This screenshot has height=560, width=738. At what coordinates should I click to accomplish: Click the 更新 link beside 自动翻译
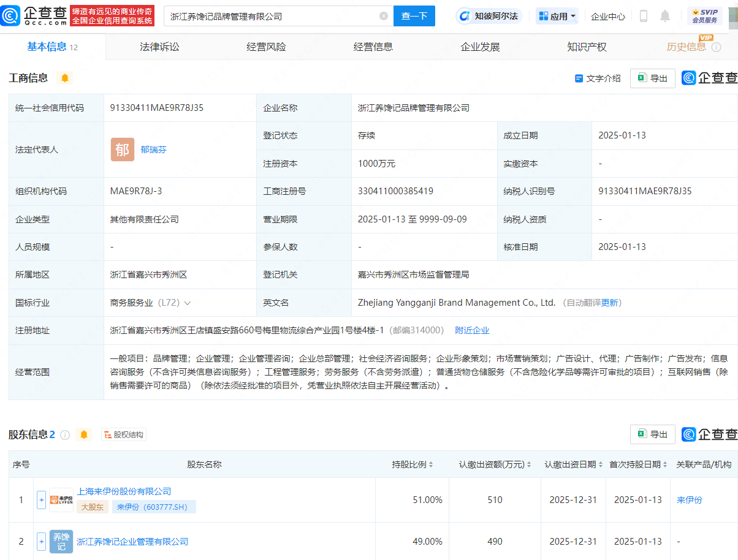pyautogui.click(x=610, y=303)
